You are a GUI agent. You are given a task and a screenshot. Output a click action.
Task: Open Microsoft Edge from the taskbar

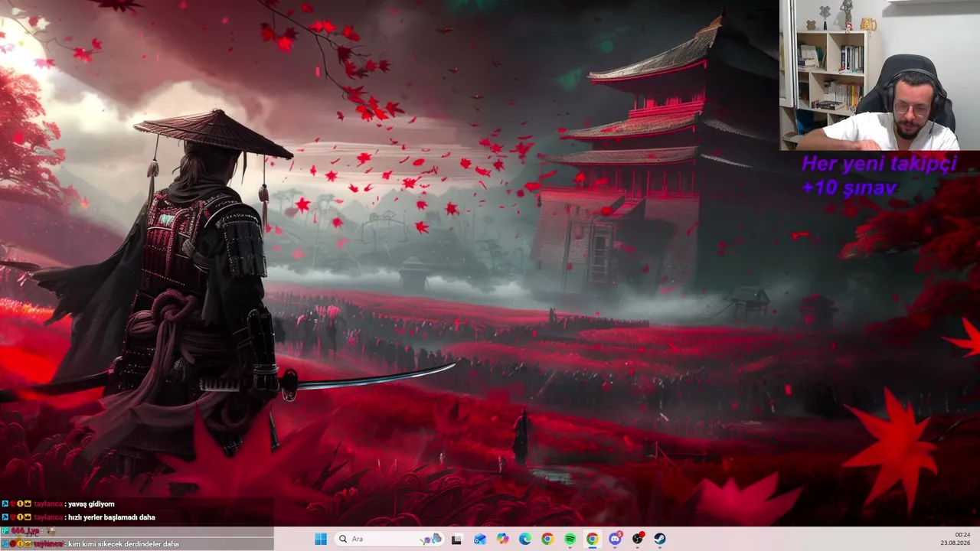[x=525, y=539]
